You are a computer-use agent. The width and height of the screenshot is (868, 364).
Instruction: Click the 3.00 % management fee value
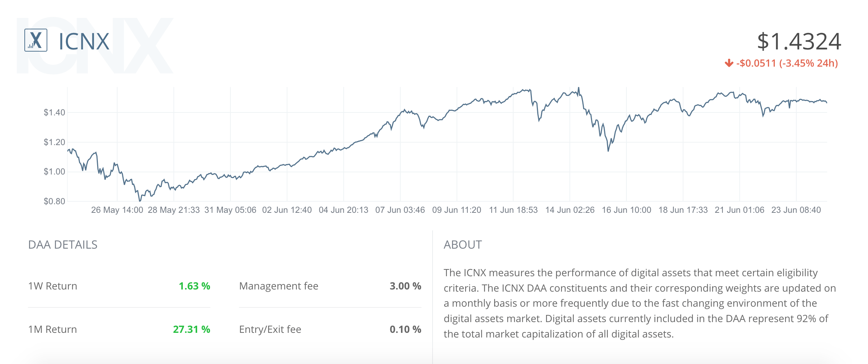pyautogui.click(x=405, y=286)
